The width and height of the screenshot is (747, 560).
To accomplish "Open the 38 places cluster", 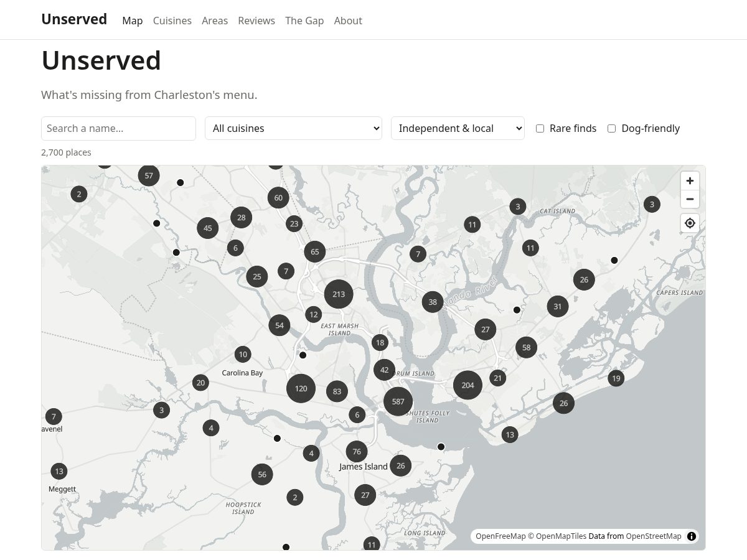I will tap(433, 302).
